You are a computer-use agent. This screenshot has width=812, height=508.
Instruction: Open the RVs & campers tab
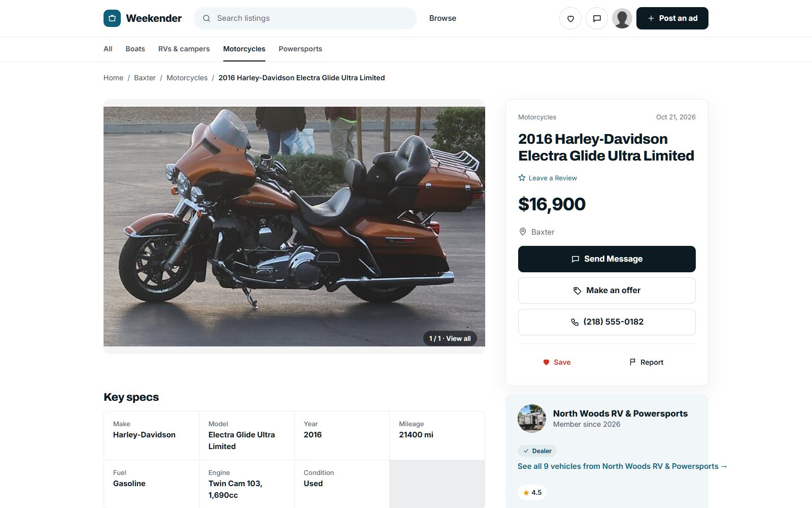[x=184, y=49]
